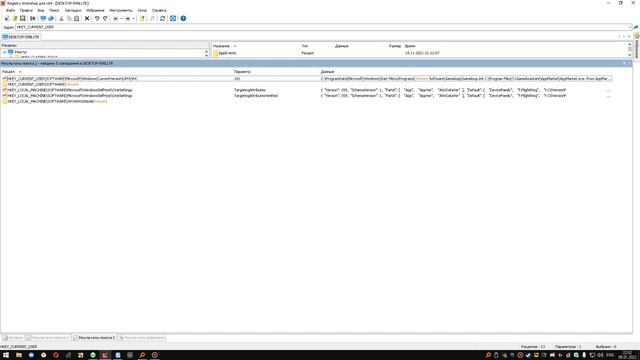Click the Redo arrow icon

point(105,18)
